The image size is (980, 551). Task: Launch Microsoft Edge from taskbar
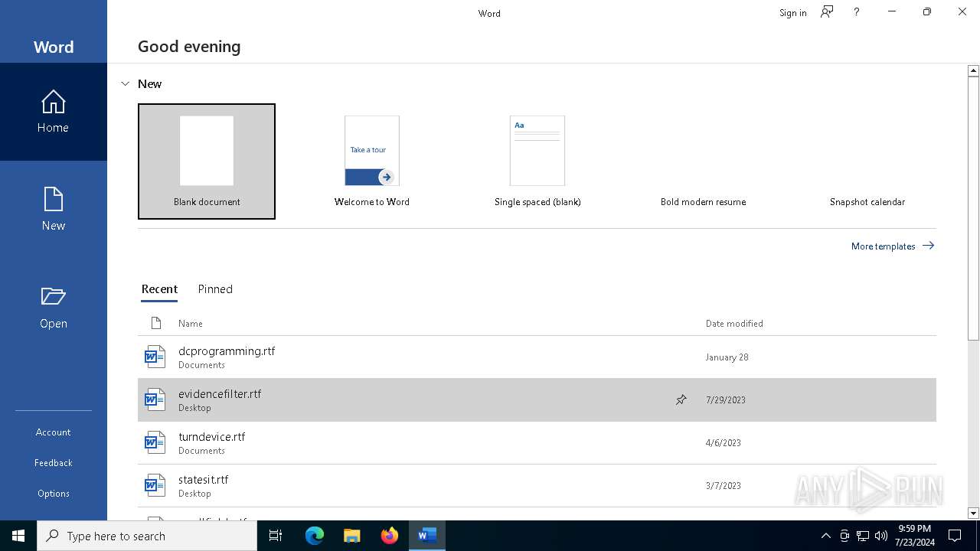tap(315, 536)
